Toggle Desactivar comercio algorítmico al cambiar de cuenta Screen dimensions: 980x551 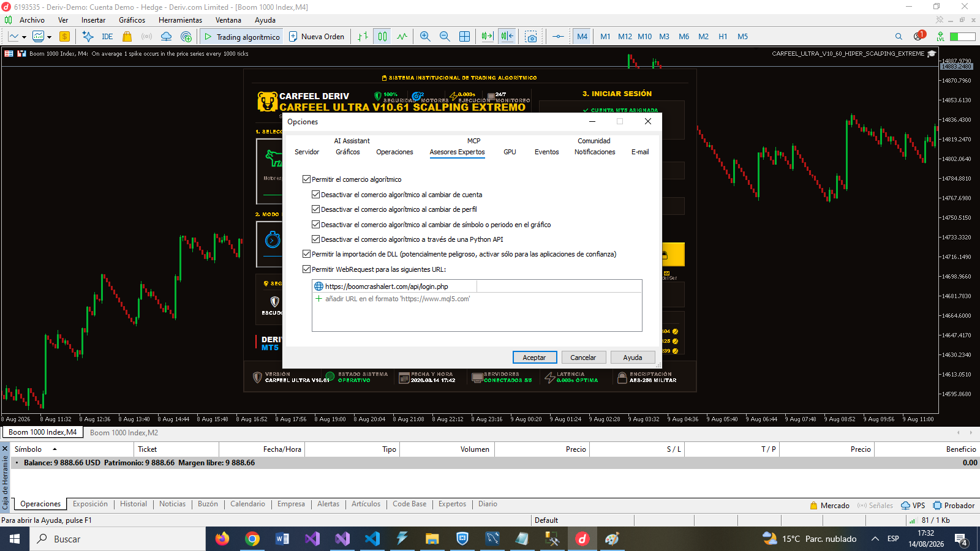[316, 195]
